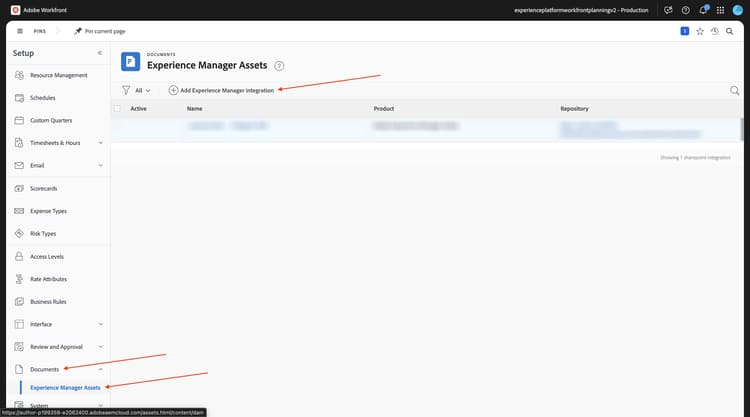The width and height of the screenshot is (750, 417).
Task: Sort by the Active column header
Action: pyautogui.click(x=138, y=109)
